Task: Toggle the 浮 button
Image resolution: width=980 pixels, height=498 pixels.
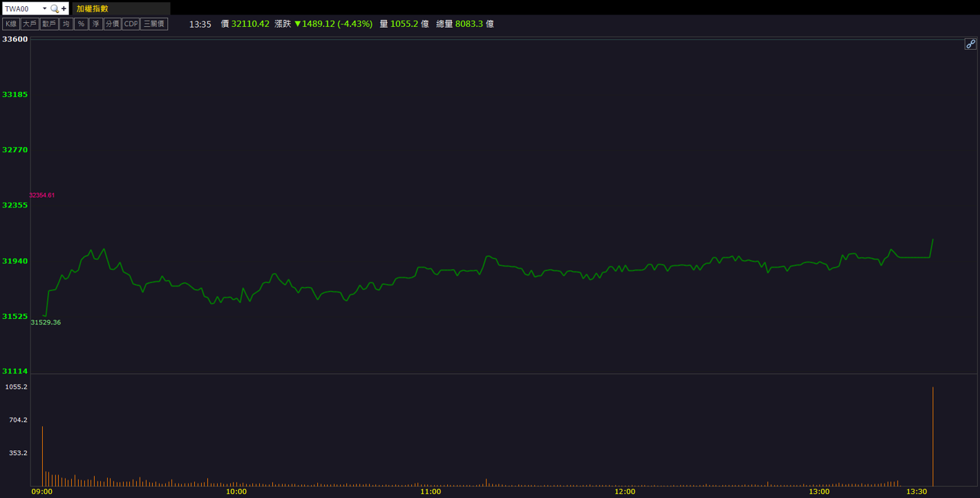Action: click(96, 24)
